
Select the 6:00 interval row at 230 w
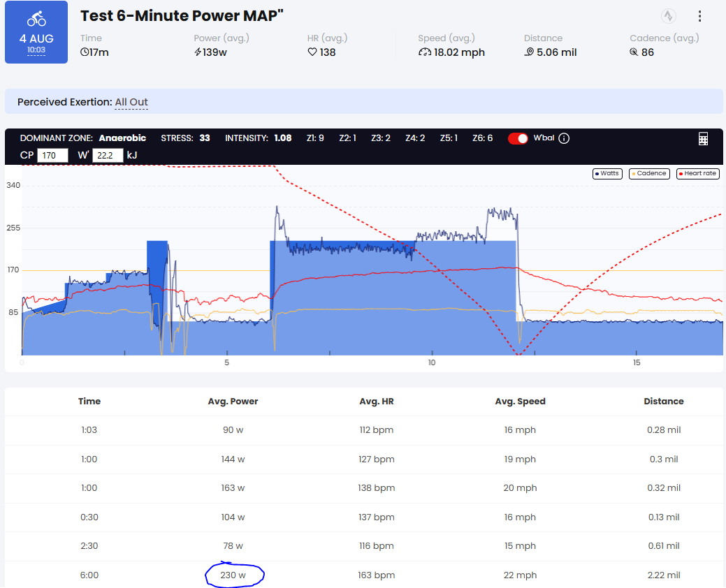(x=363, y=575)
